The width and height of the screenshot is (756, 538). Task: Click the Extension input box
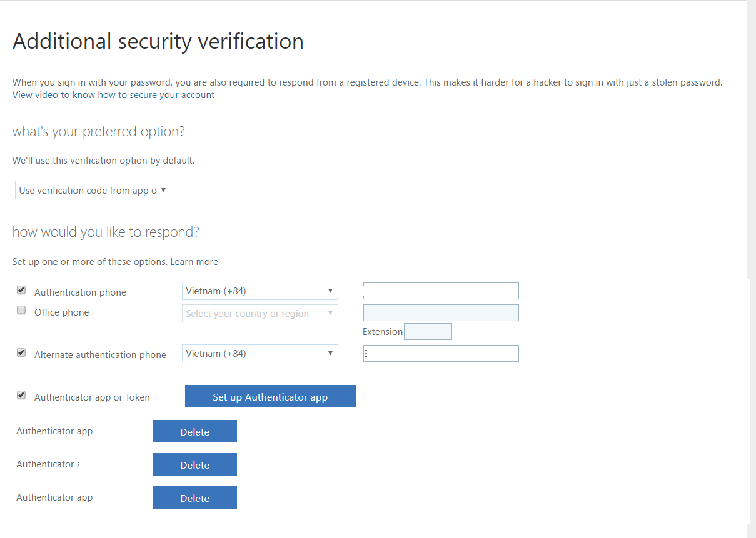click(428, 331)
